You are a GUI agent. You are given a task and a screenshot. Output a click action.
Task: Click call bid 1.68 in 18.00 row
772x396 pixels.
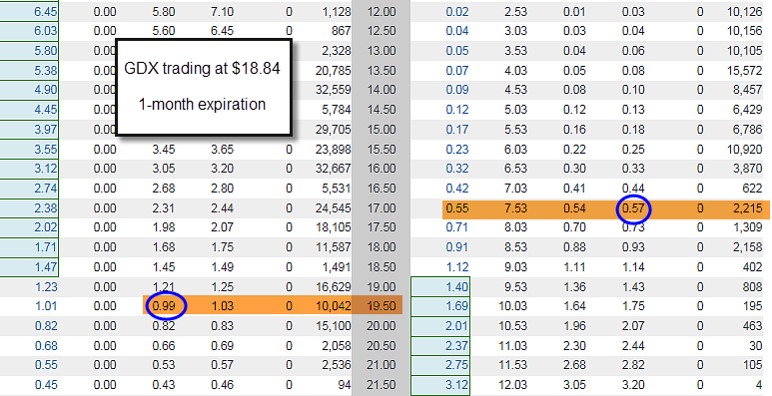163,247
